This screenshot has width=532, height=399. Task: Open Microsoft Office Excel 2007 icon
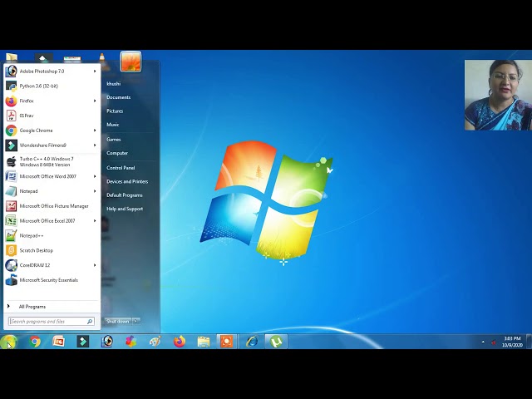11,221
